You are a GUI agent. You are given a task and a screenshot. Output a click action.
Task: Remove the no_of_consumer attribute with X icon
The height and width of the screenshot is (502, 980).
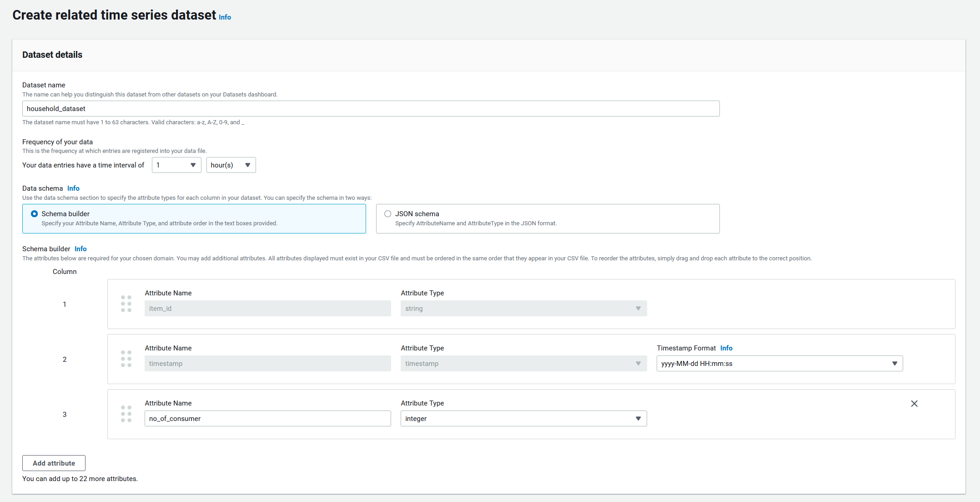[x=914, y=404]
